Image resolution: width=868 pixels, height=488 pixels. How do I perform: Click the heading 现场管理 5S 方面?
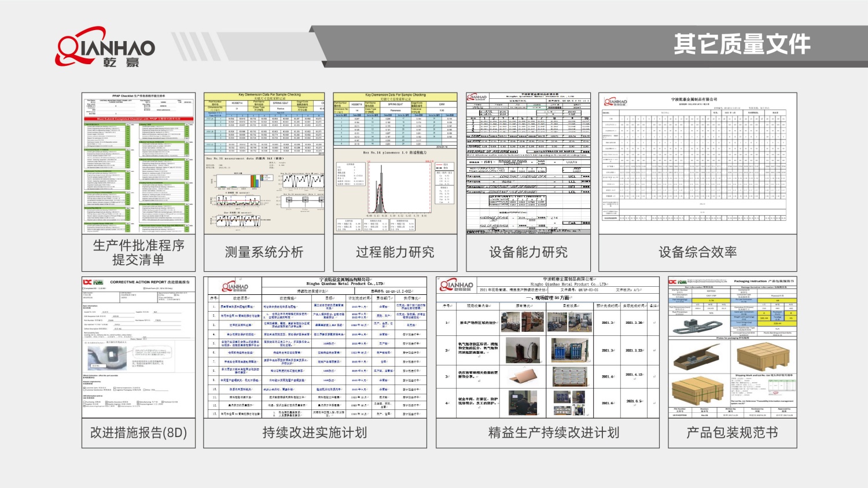point(547,298)
